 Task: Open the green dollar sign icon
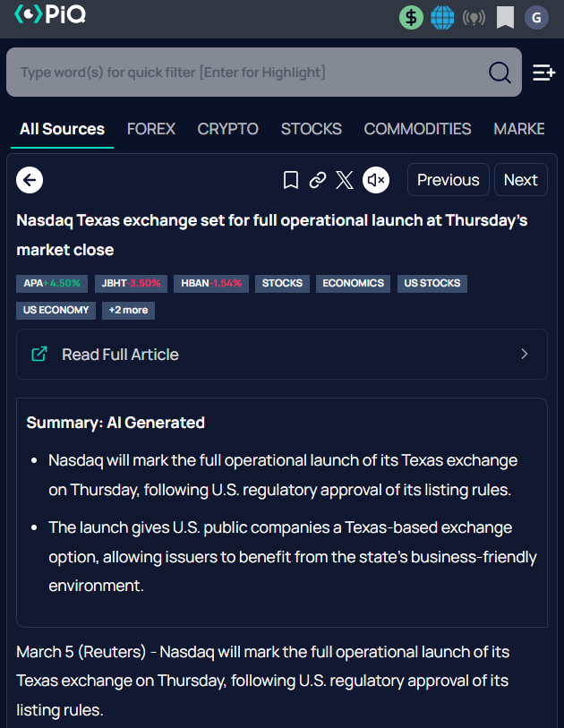pos(411,18)
